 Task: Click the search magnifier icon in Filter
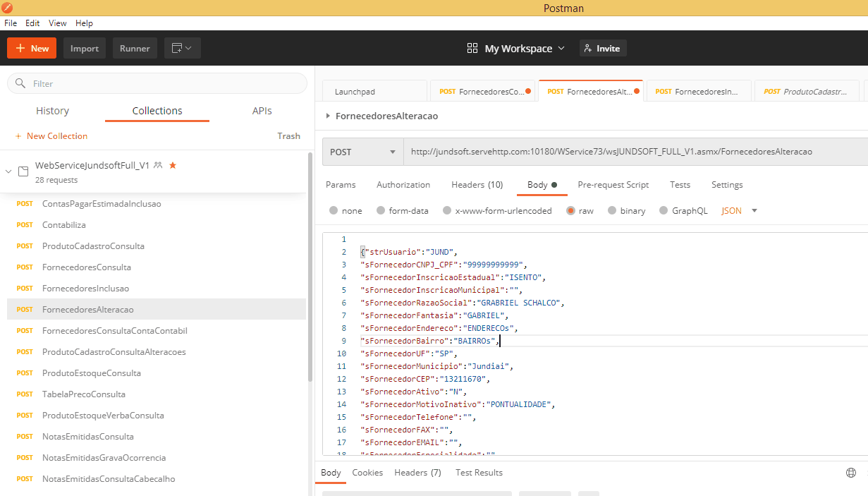point(20,83)
